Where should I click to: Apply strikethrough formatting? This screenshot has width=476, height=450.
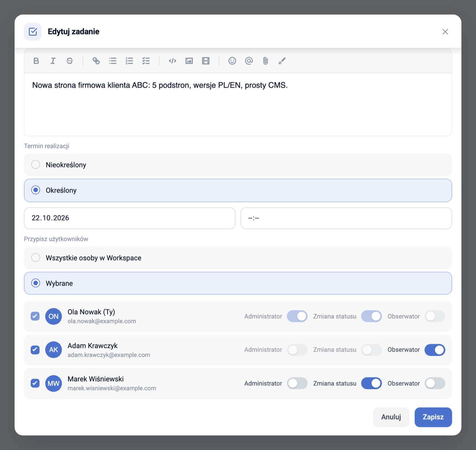(x=70, y=61)
